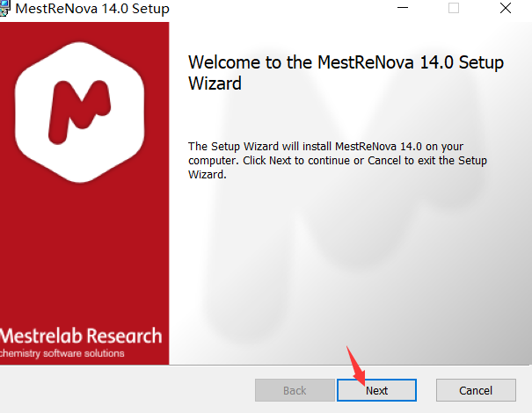Click the 'MestReNova 14.0 Setup' title bar text

[92, 9]
